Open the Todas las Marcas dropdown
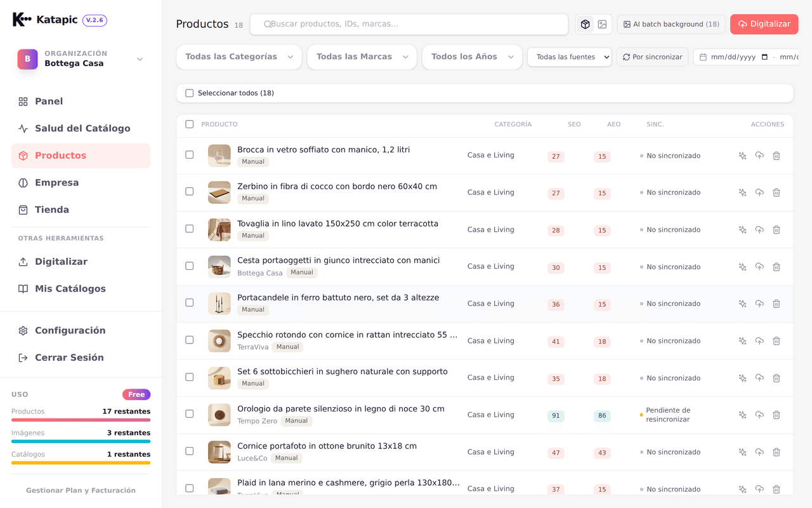Image resolution: width=812 pixels, height=508 pixels. point(362,57)
